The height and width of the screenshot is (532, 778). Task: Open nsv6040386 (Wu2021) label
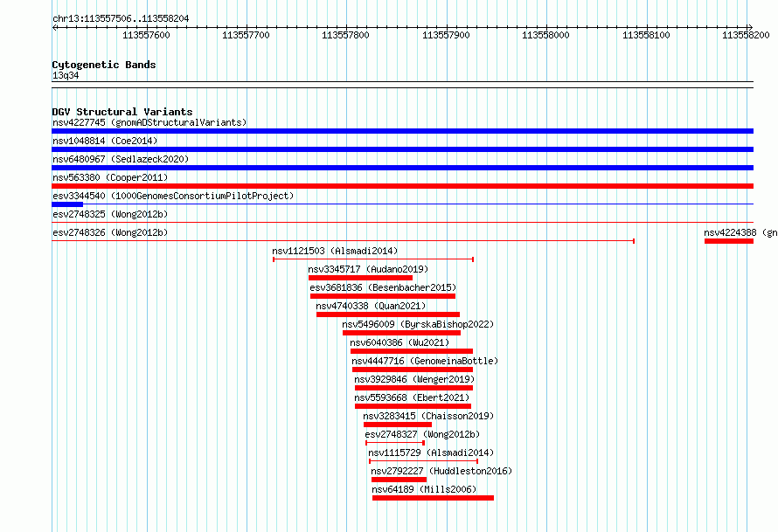399,342
